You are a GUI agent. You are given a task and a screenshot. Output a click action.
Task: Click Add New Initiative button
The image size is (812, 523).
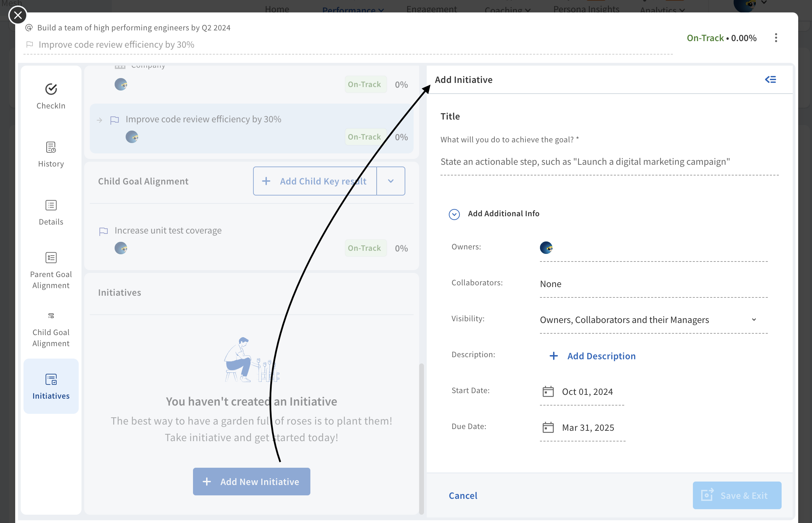251,482
